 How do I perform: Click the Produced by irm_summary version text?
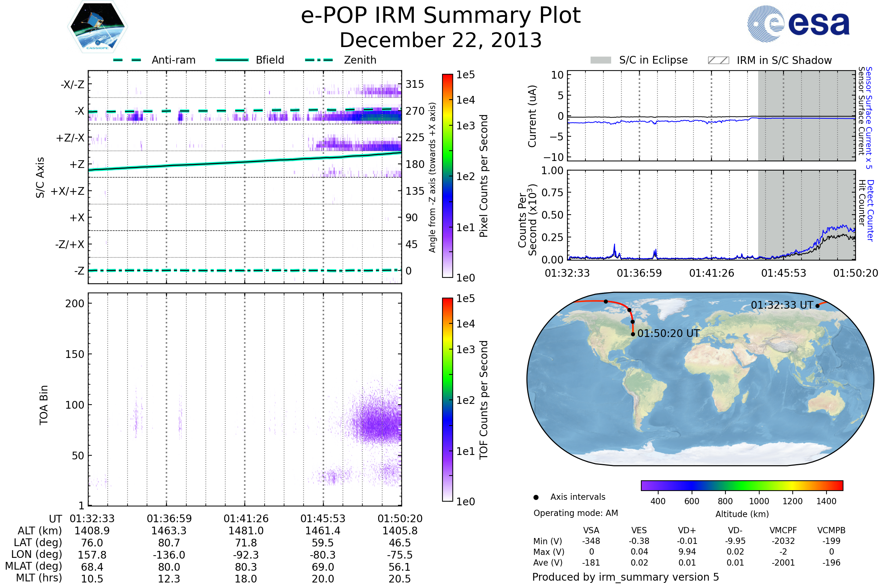[x=625, y=577]
